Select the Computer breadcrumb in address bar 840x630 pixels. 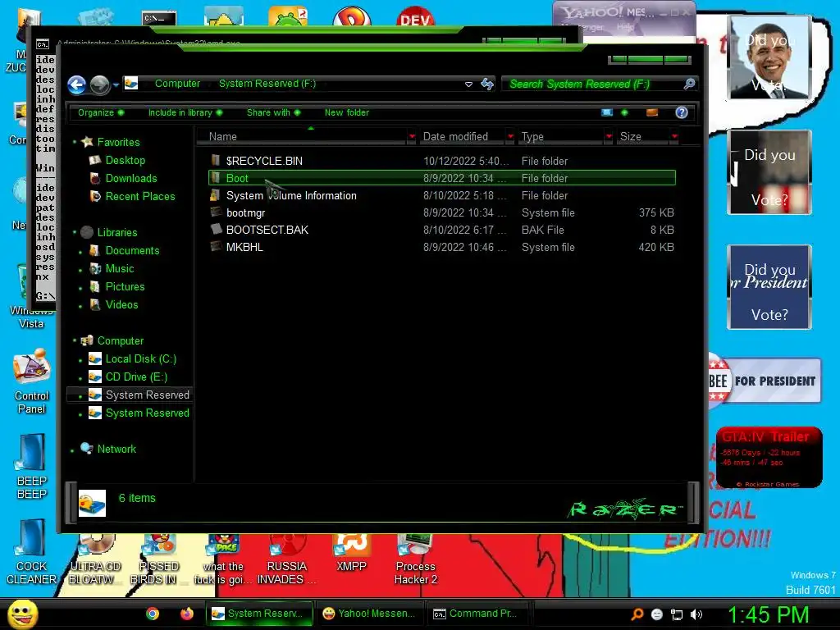[177, 84]
